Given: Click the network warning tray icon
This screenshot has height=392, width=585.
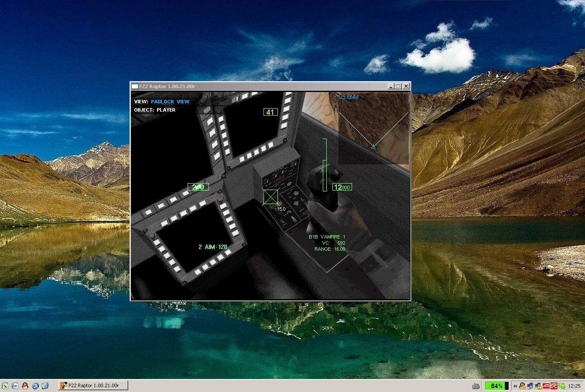Looking at the screenshot, I should pos(538,386).
